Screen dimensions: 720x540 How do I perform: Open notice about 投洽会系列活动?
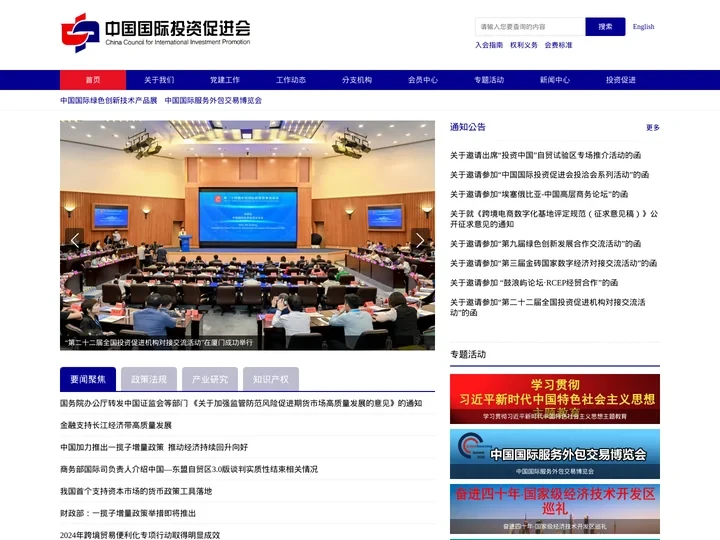pyautogui.click(x=550, y=174)
